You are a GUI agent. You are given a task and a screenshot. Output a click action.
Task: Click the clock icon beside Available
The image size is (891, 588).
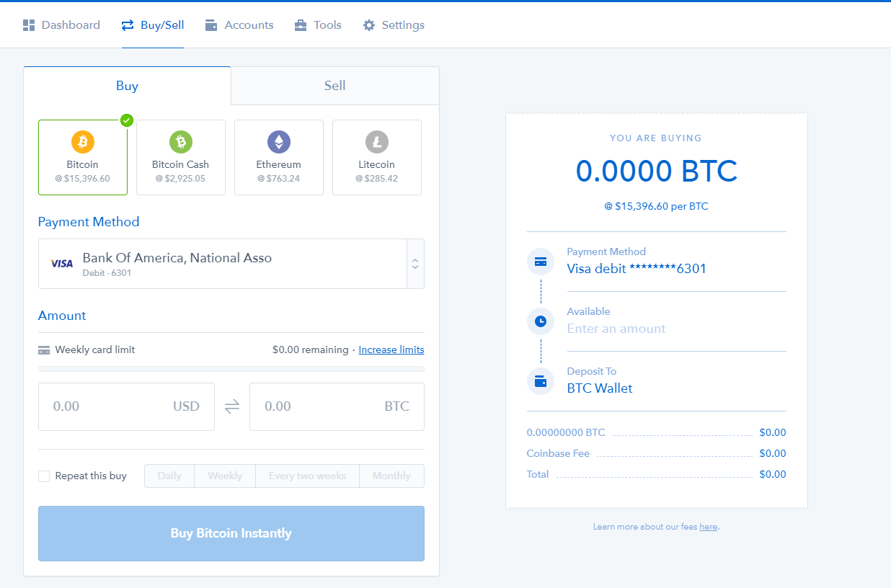[541, 321]
